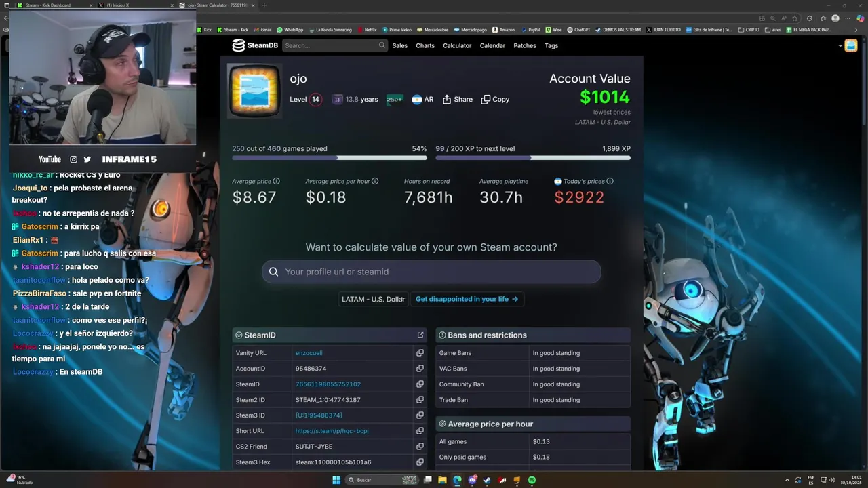Click info icon next to Average price
This screenshot has width=868, height=488.
click(x=276, y=181)
